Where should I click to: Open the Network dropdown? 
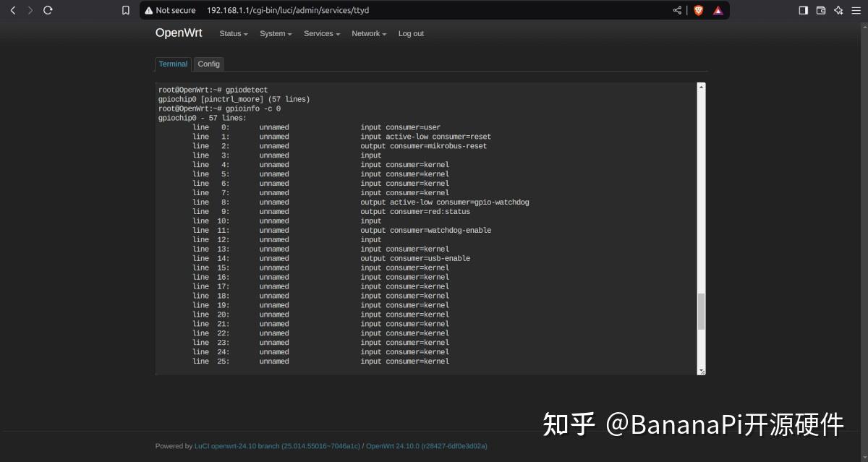pyautogui.click(x=369, y=33)
